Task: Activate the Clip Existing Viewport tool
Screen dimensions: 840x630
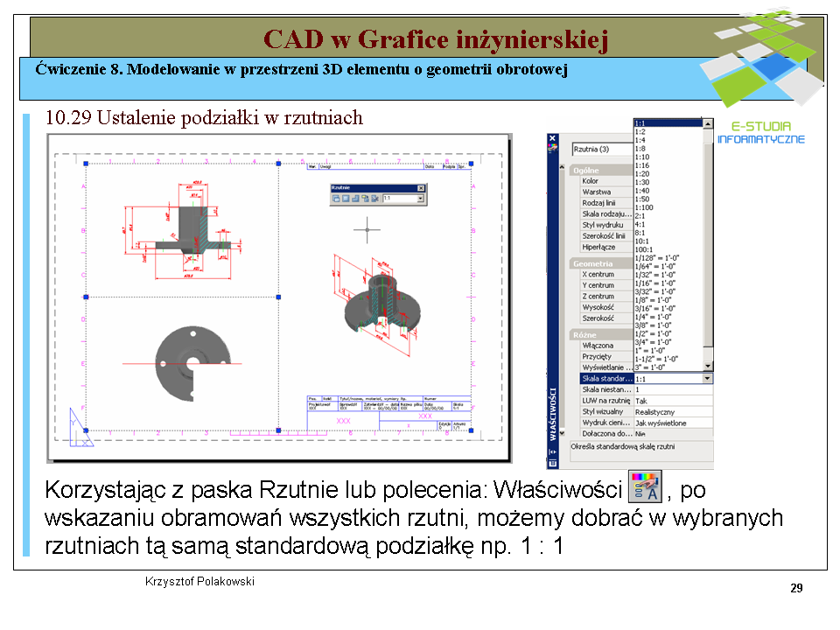Action: point(374,199)
